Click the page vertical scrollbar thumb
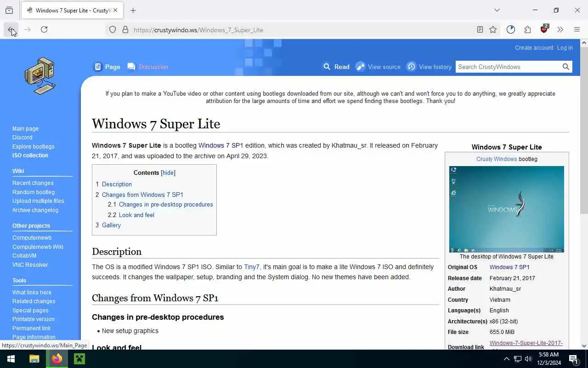Screen dimensions: 588x368 584,131
